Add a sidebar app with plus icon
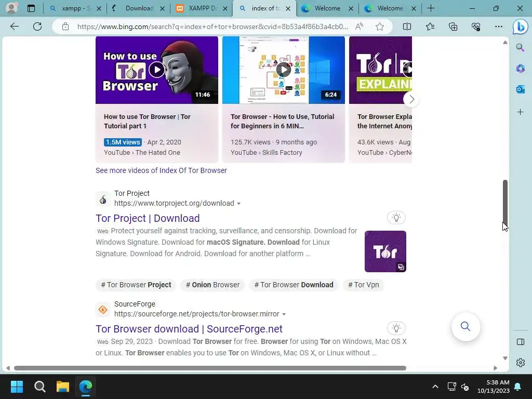This screenshot has width=532, height=399. tap(520, 112)
